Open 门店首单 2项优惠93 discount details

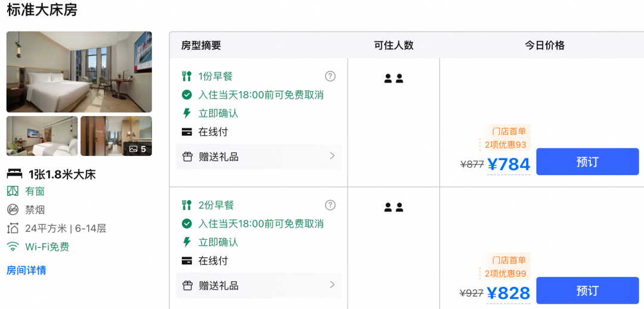point(505,138)
